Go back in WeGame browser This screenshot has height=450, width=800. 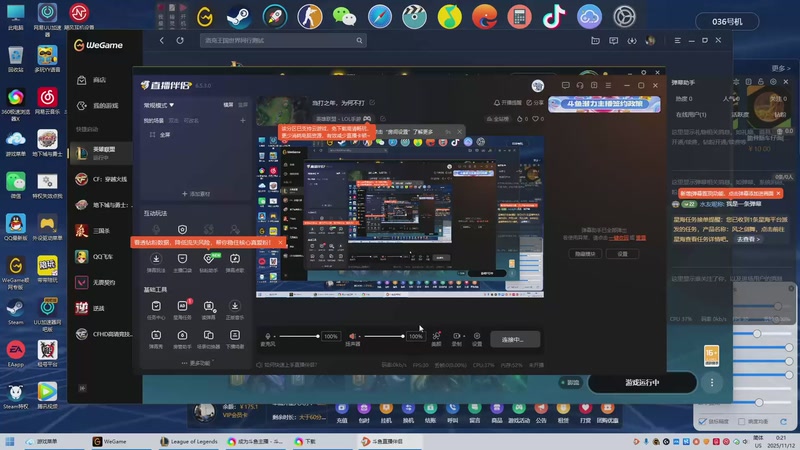[x=162, y=40]
